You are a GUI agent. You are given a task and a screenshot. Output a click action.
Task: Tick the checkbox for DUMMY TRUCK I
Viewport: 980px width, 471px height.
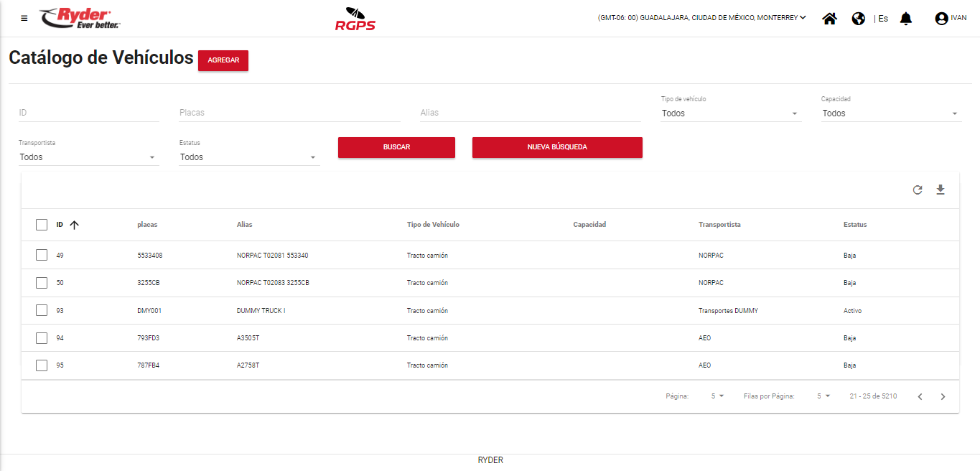(42, 310)
